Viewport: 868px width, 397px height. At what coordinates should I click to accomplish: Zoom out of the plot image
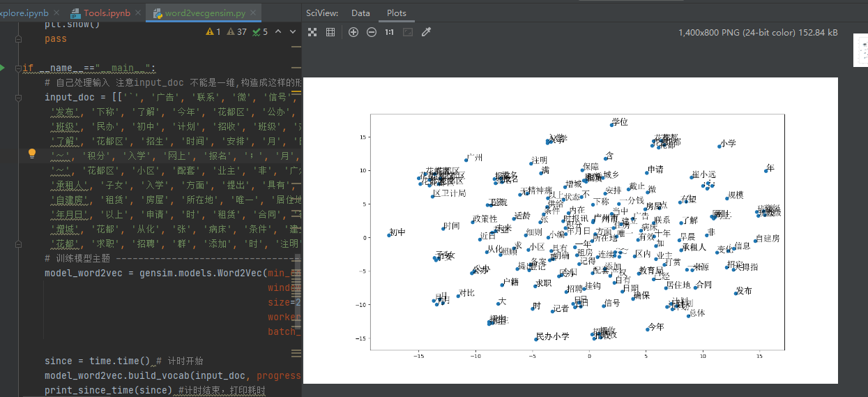pos(372,32)
